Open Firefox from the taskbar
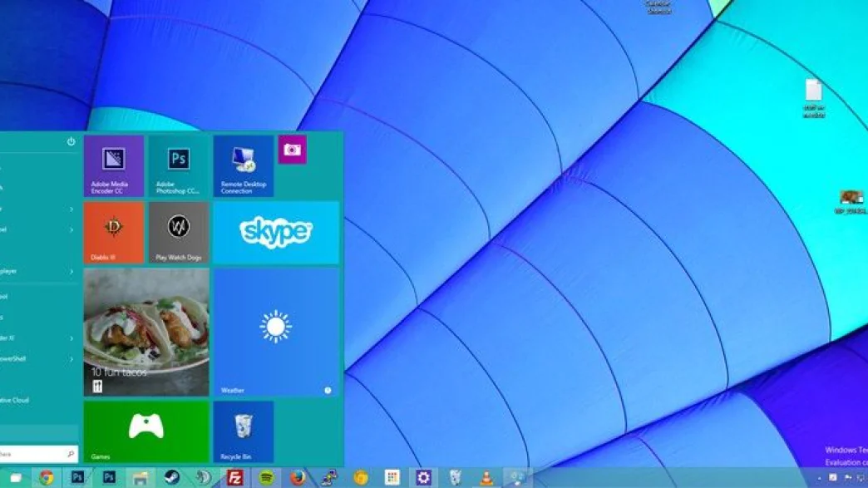 [x=298, y=477]
